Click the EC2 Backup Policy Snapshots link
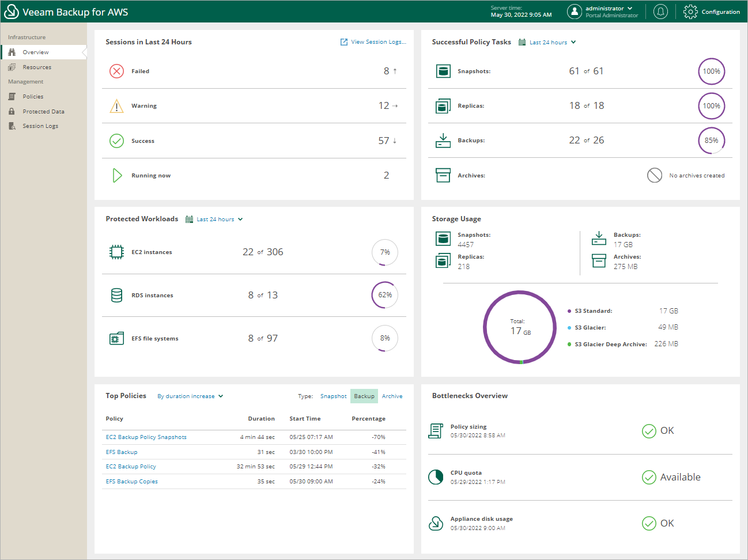Screen dimensions: 748x560 pyautogui.click(x=146, y=437)
